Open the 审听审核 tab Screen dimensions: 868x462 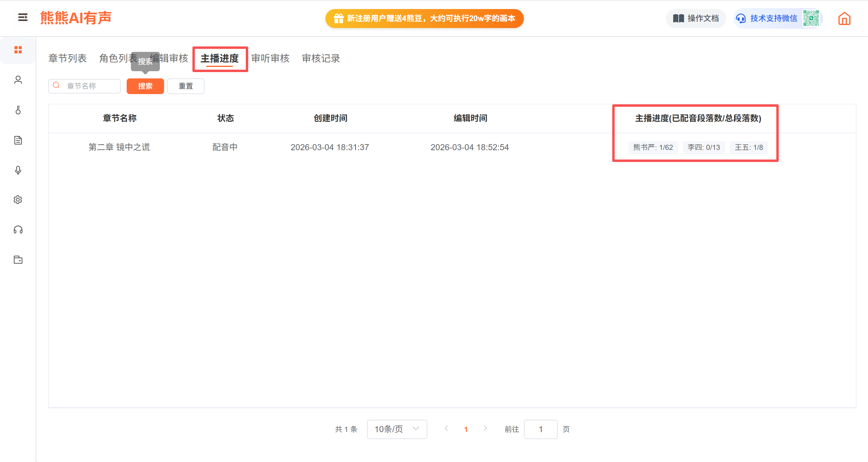coord(270,58)
